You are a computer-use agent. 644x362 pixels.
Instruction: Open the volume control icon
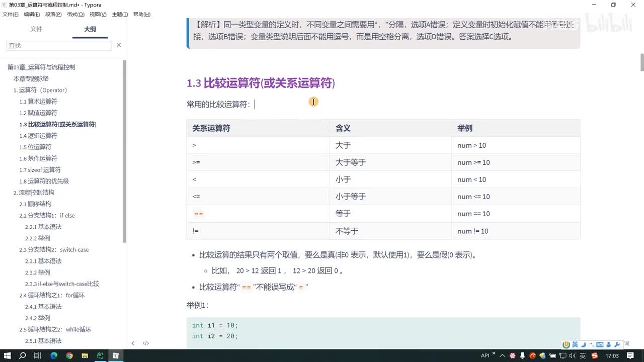[573, 355]
